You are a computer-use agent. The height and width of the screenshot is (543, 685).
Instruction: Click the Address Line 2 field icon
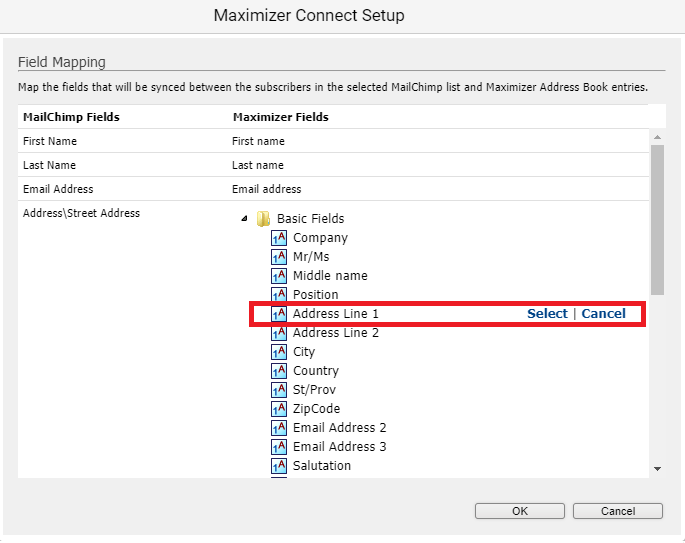coord(279,333)
